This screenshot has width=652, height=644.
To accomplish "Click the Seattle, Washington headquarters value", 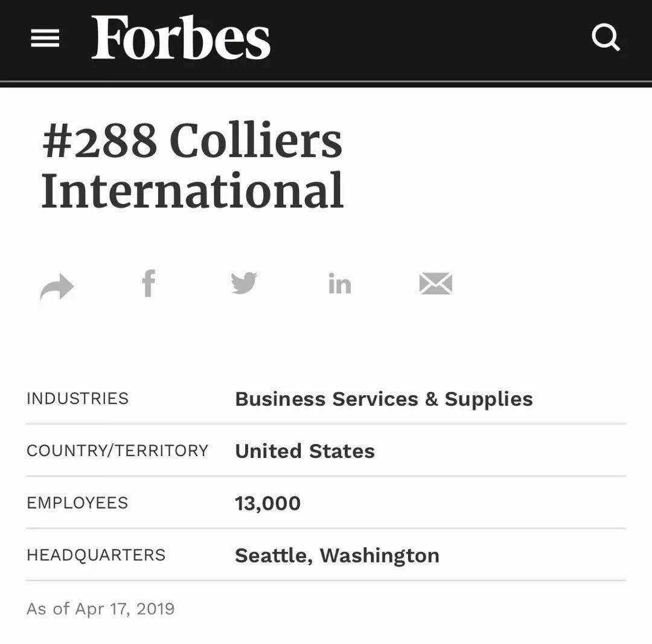I will (337, 555).
